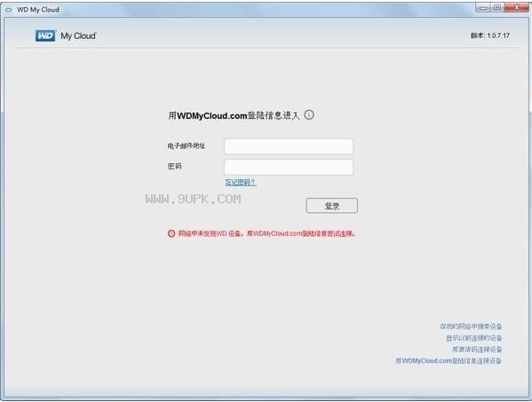Click the 登录 login button

tap(332, 206)
